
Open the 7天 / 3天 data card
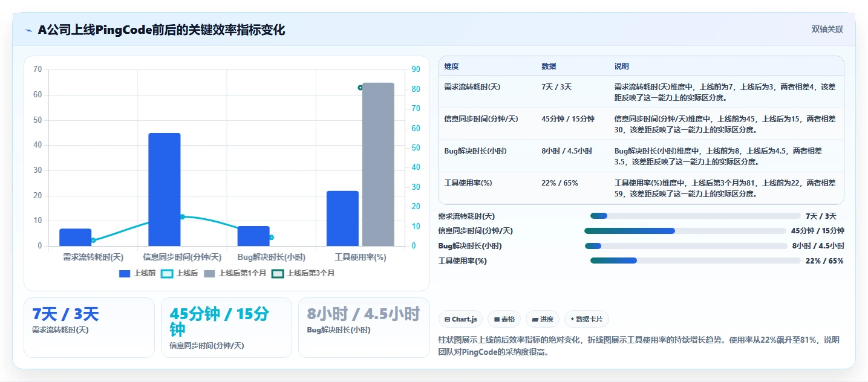click(89, 328)
